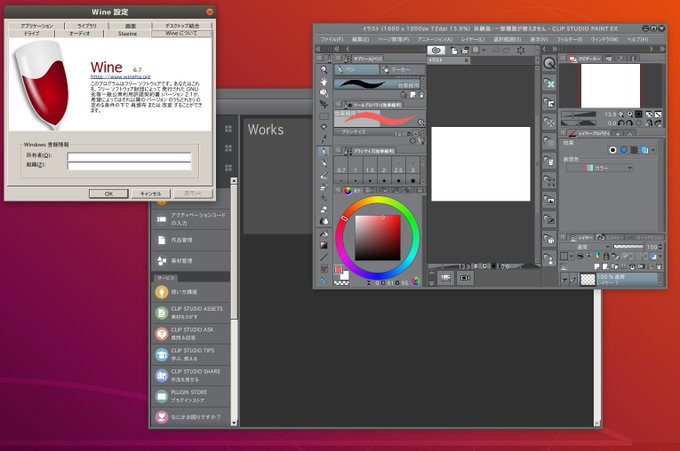Select the Hand move tool in the toolbox
This screenshot has width=680, height=451.
pyautogui.click(x=324, y=82)
